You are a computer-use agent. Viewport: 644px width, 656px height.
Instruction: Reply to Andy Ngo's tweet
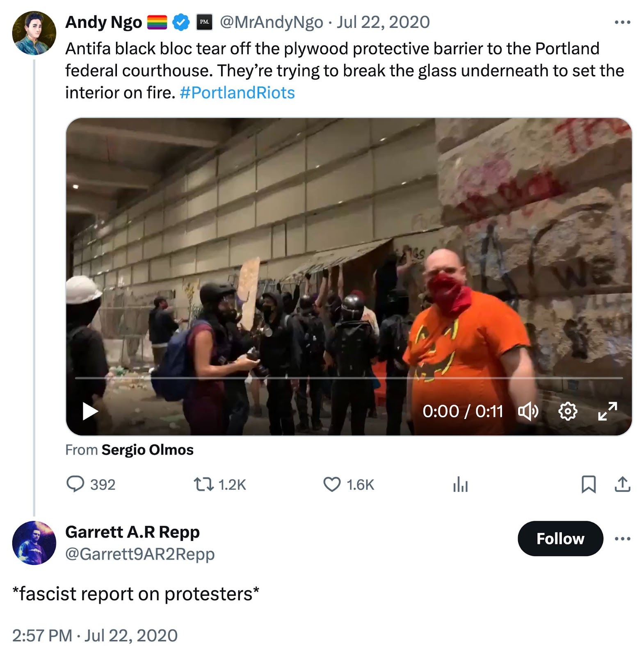coord(75,484)
